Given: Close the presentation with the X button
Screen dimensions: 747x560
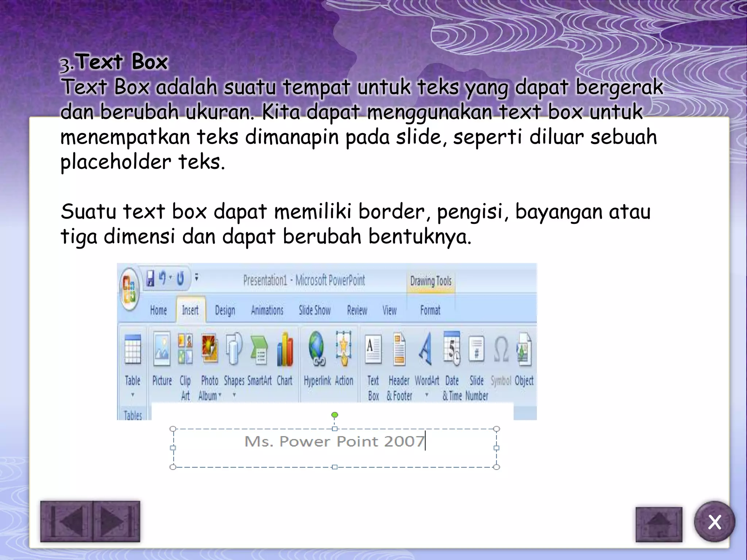Looking at the screenshot, I should pos(714,522).
